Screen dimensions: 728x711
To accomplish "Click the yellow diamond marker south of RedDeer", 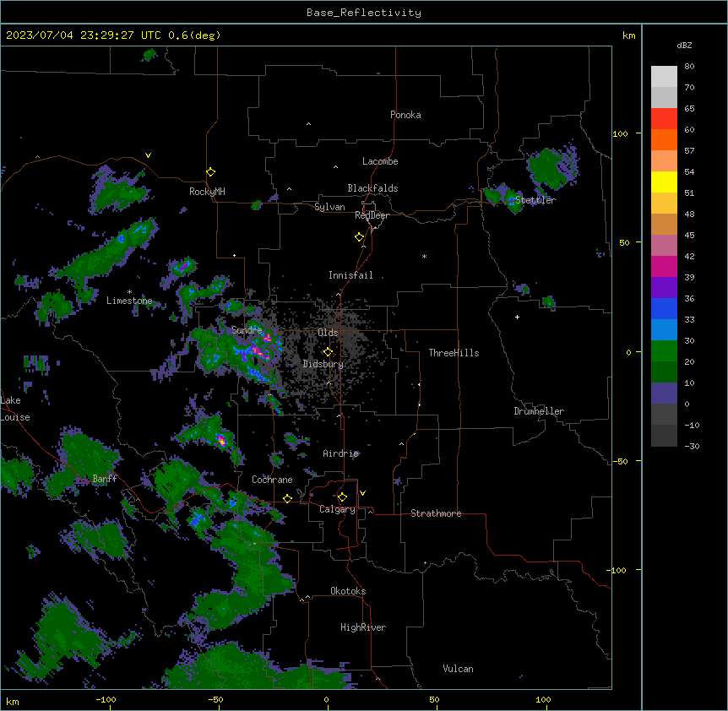I will 360,237.
